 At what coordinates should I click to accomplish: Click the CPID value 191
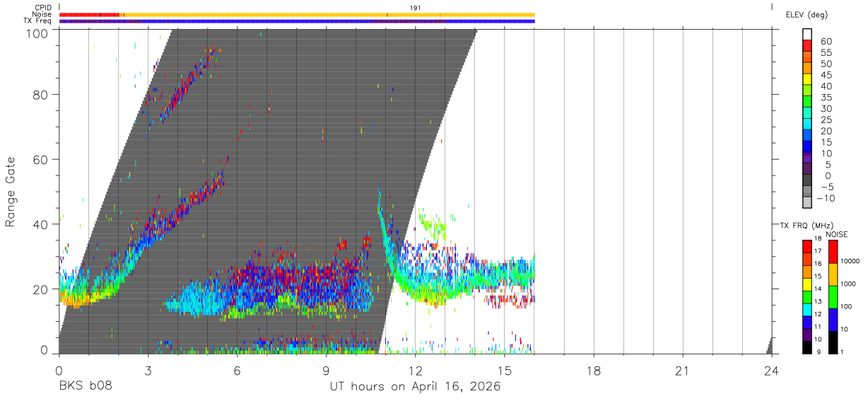click(415, 8)
